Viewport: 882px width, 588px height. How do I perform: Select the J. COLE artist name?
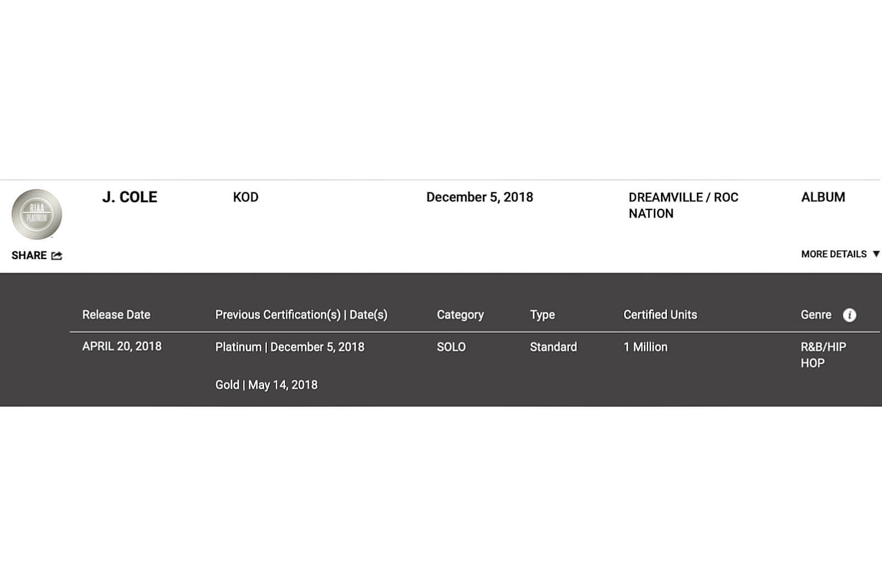click(130, 197)
